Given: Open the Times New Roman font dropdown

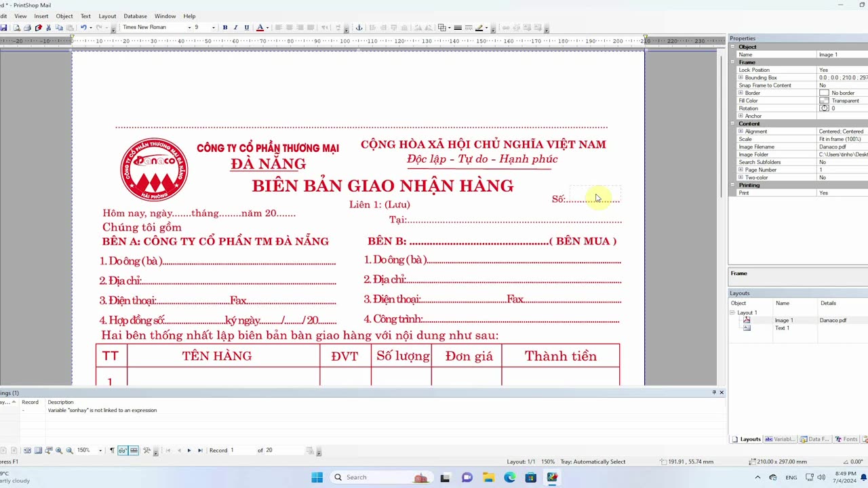Looking at the screenshot, I should (189, 28).
